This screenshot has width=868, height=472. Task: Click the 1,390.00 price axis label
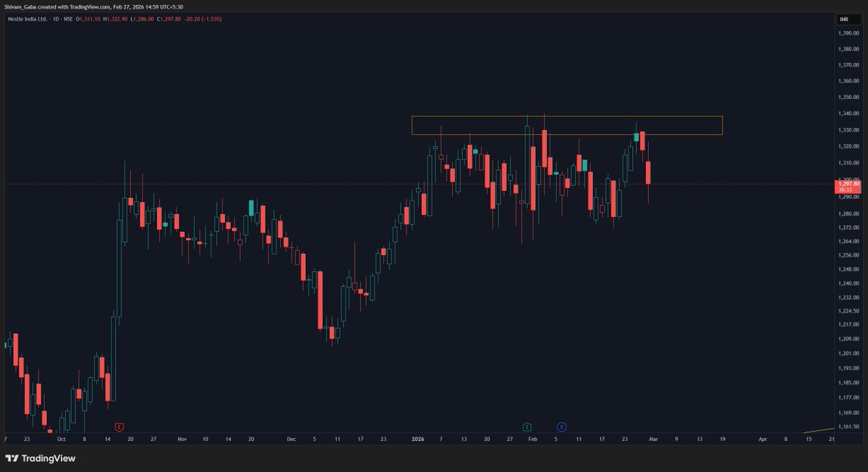tap(847, 33)
